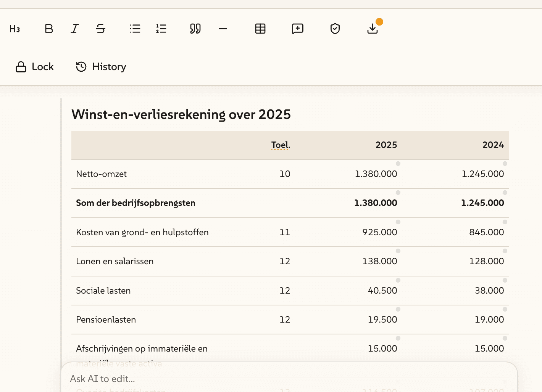Insert a blockquote
The height and width of the screenshot is (392, 542).
point(195,29)
